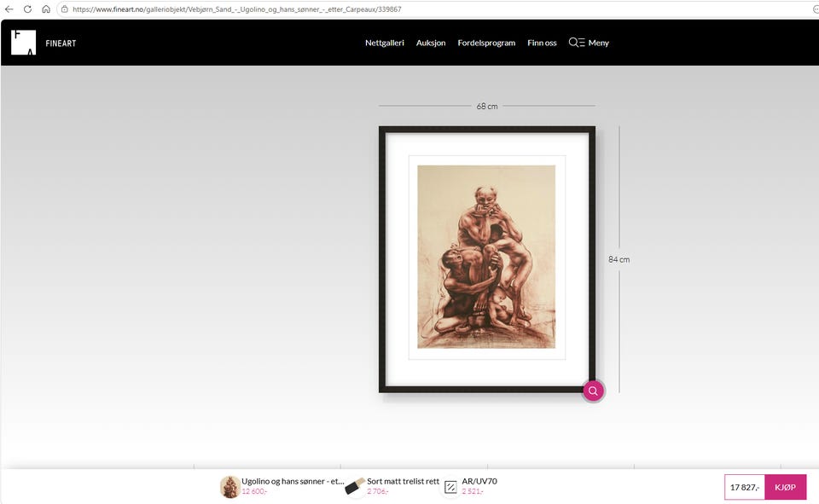Click the browser back arrow
This screenshot has width=819, height=504.
pyautogui.click(x=9, y=9)
